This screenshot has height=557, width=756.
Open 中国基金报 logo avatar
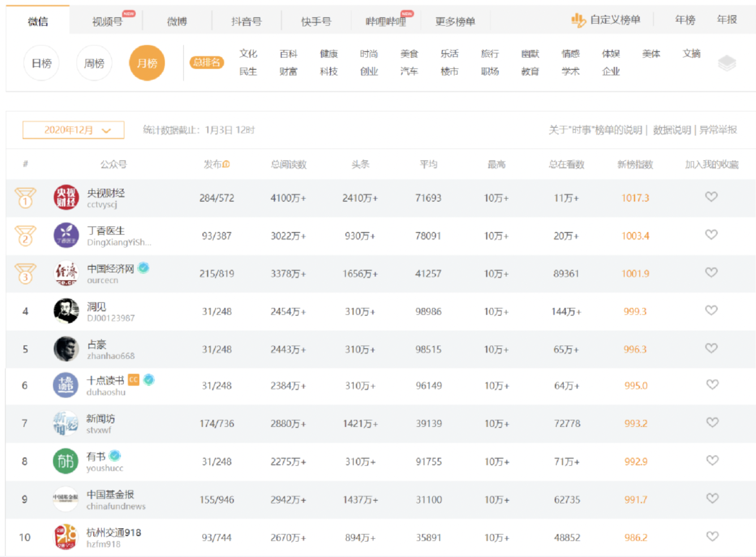[x=66, y=499]
